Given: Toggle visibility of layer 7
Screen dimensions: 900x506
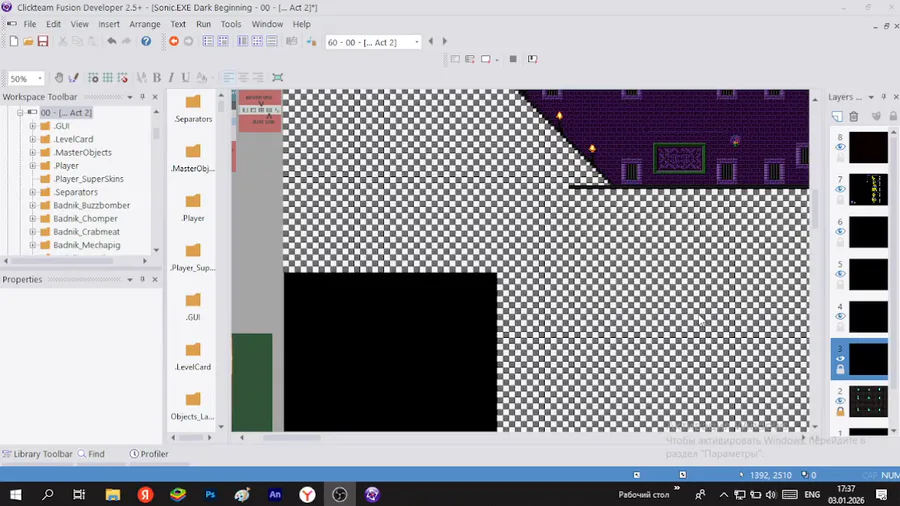Looking at the screenshot, I should [840, 189].
